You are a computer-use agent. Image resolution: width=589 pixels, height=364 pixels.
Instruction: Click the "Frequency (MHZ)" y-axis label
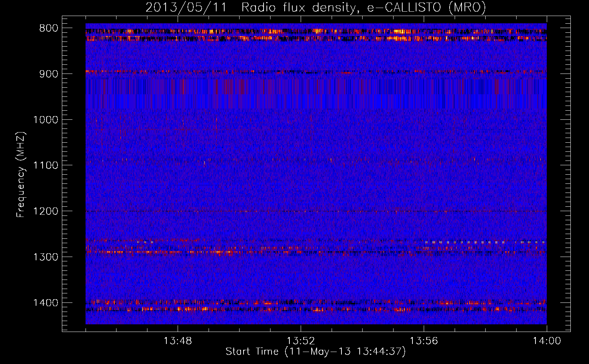pyautogui.click(x=21, y=174)
